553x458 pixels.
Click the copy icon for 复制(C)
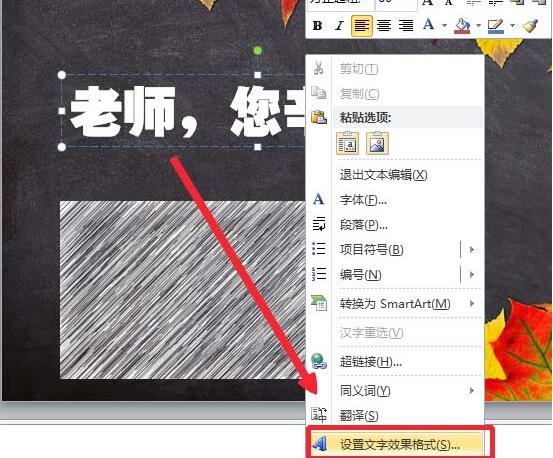coord(318,92)
